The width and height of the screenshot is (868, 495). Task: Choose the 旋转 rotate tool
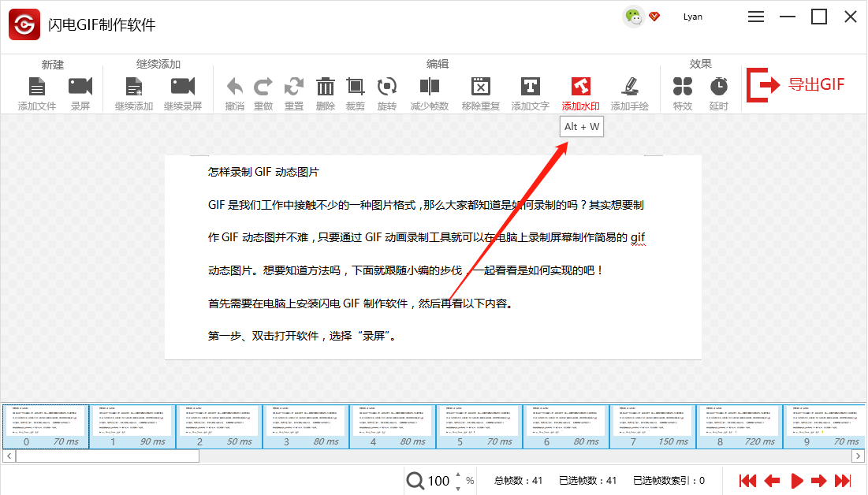click(x=387, y=87)
